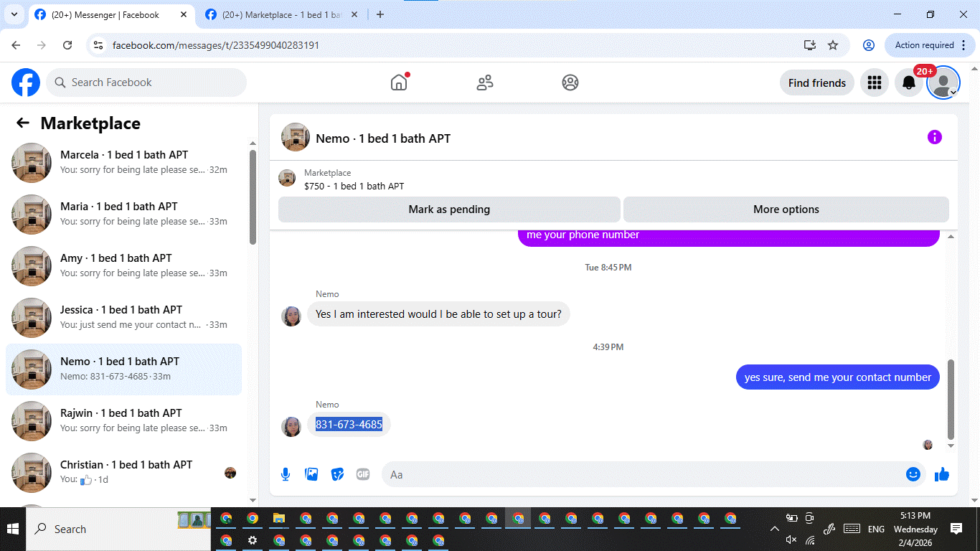Go forward in browser history
980x551 pixels.
tap(42, 45)
